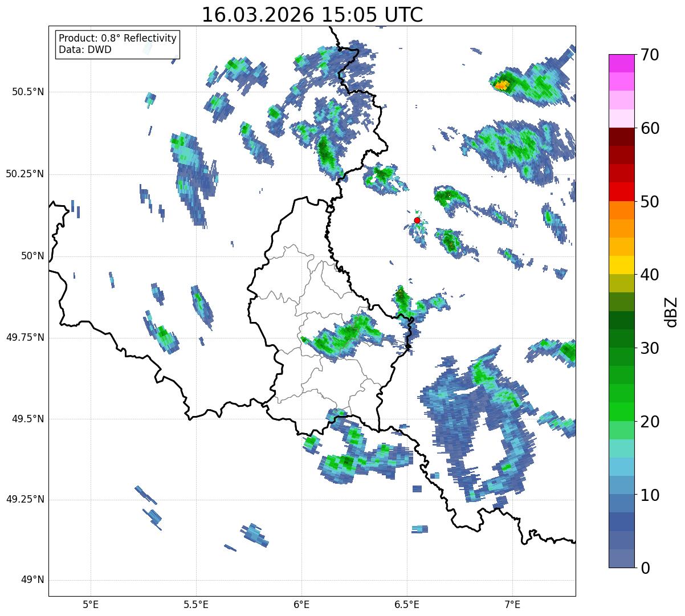Click the 6.5°E longitude label
Screen dimensions: 685x616
[x=407, y=604]
